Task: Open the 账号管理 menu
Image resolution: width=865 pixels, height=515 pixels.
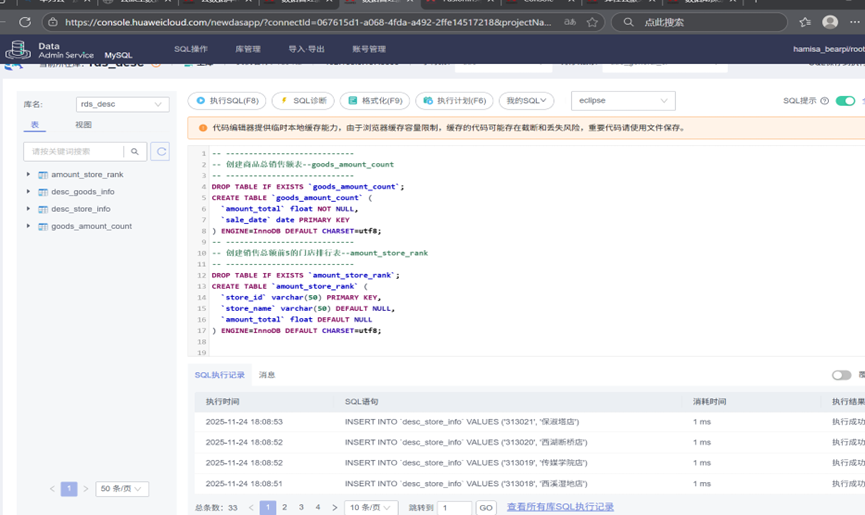Action: pyautogui.click(x=369, y=49)
